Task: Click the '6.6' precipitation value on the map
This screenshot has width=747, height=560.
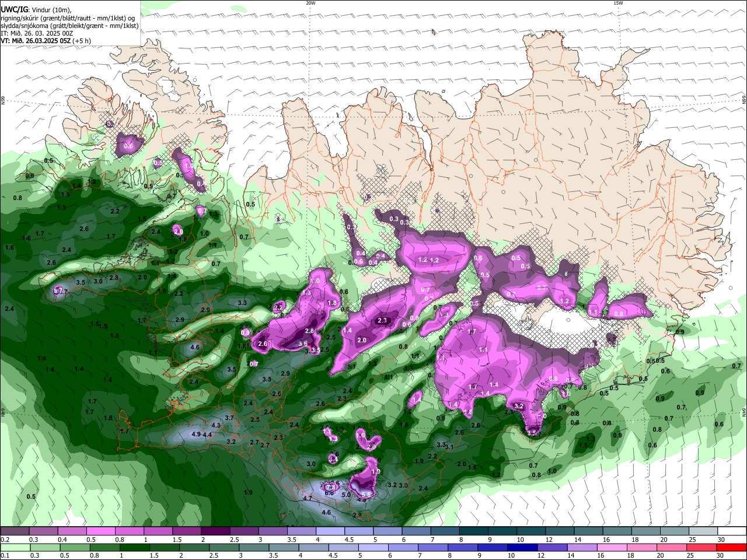Action: click(329, 494)
